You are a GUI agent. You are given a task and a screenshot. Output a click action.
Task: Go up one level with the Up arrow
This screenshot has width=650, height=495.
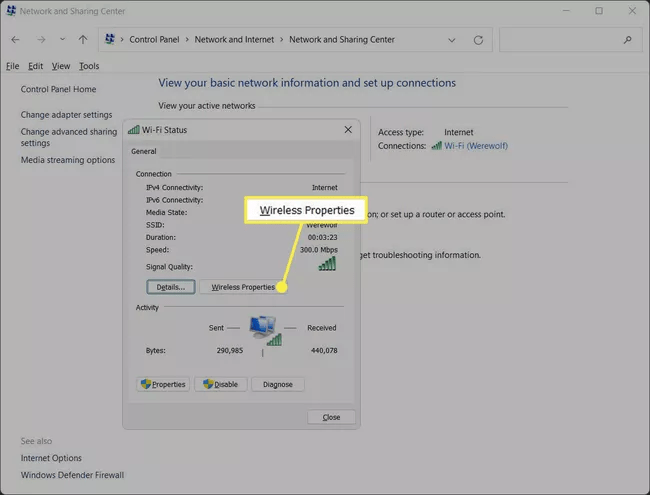[x=83, y=40]
